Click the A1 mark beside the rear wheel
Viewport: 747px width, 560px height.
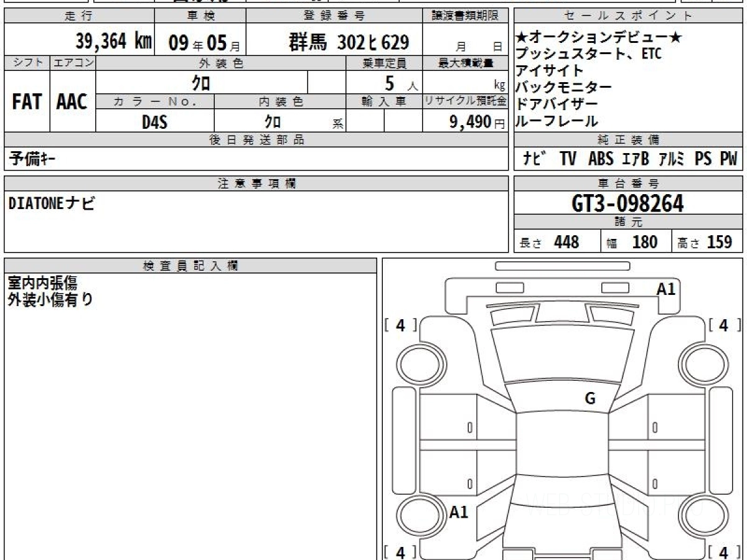coord(459,512)
